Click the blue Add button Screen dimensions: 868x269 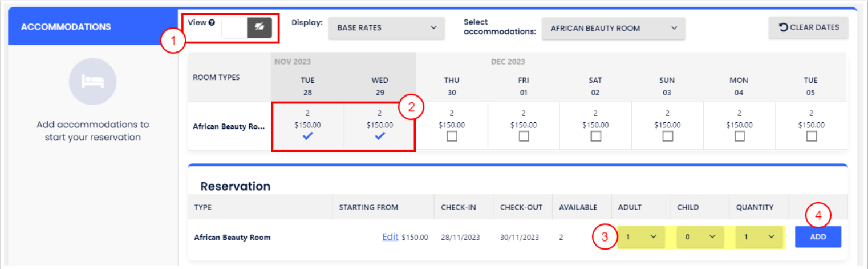pyautogui.click(x=818, y=237)
